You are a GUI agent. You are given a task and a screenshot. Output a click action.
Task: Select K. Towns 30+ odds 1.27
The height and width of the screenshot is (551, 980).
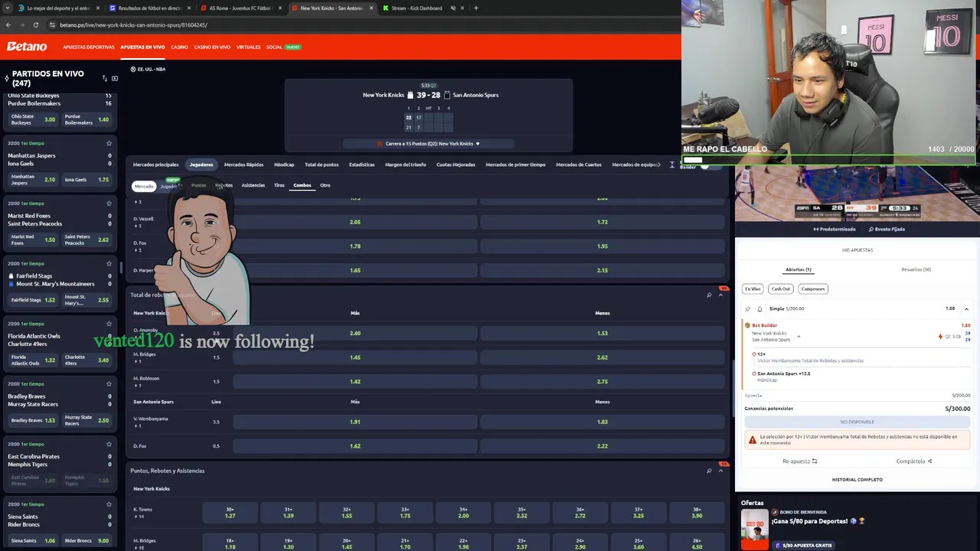point(230,513)
